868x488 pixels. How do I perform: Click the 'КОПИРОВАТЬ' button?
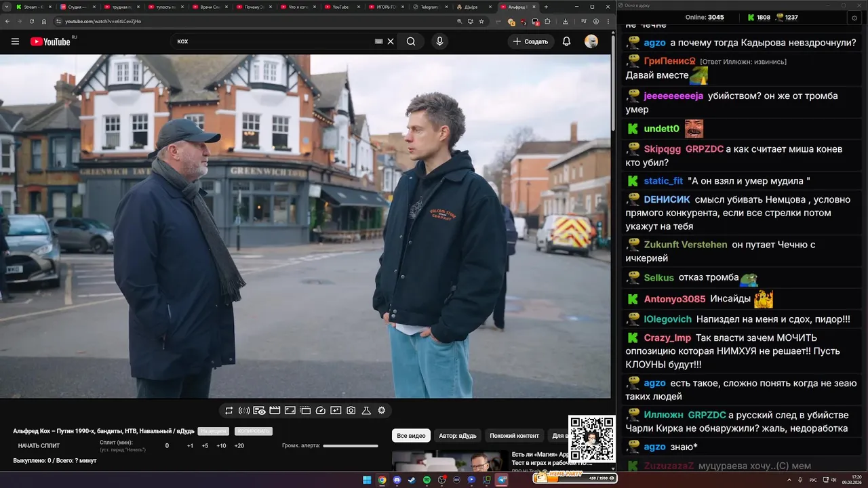pyautogui.click(x=254, y=431)
